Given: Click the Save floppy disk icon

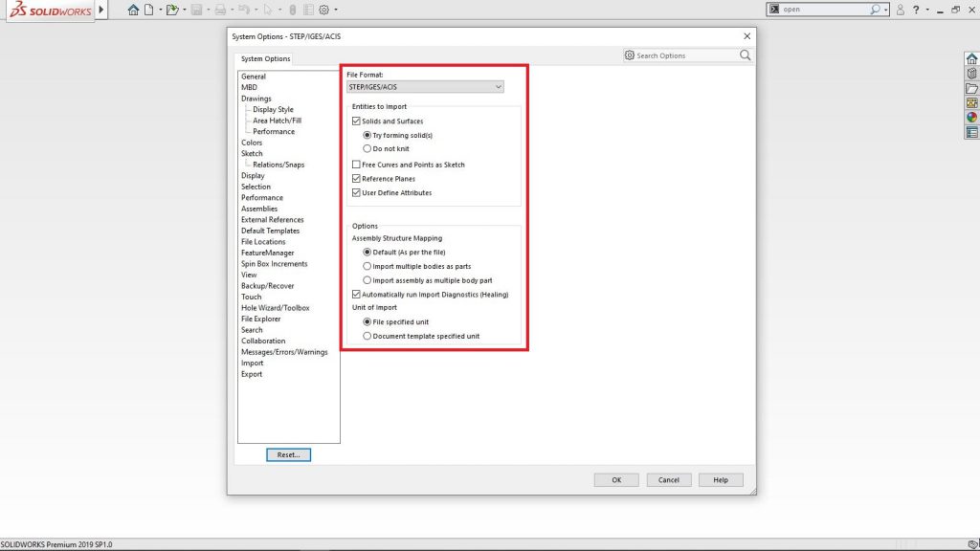Looking at the screenshot, I should pos(196,10).
